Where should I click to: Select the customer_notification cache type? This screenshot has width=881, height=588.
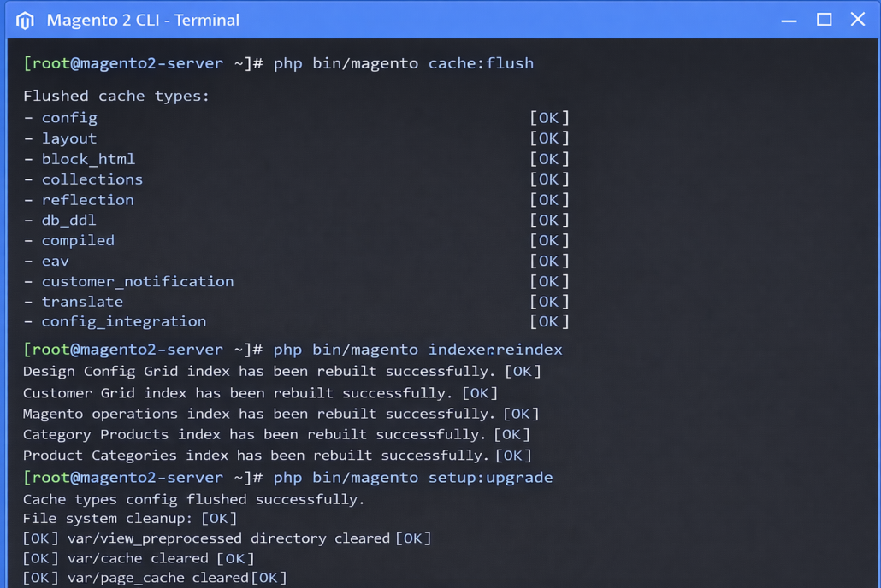(137, 281)
